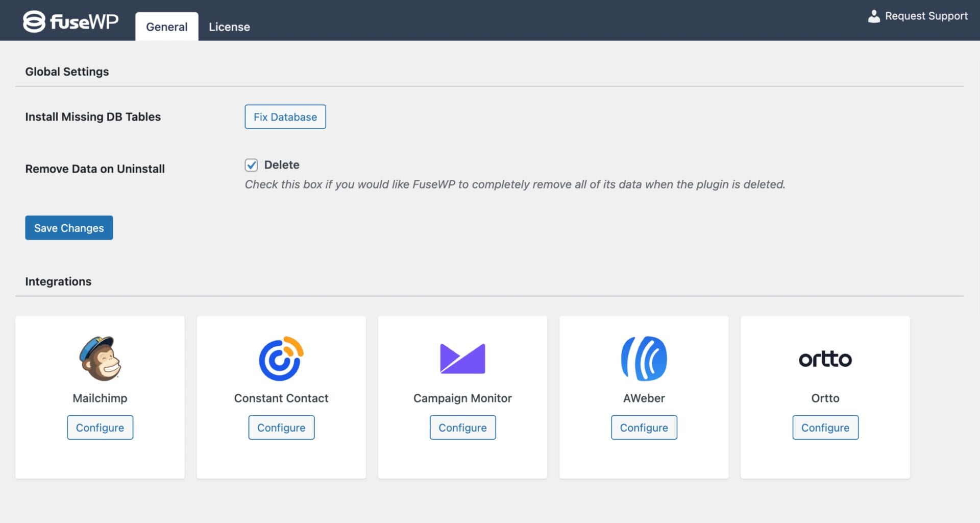Click the Request Support person icon
This screenshot has width=980, height=523.
tap(874, 16)
